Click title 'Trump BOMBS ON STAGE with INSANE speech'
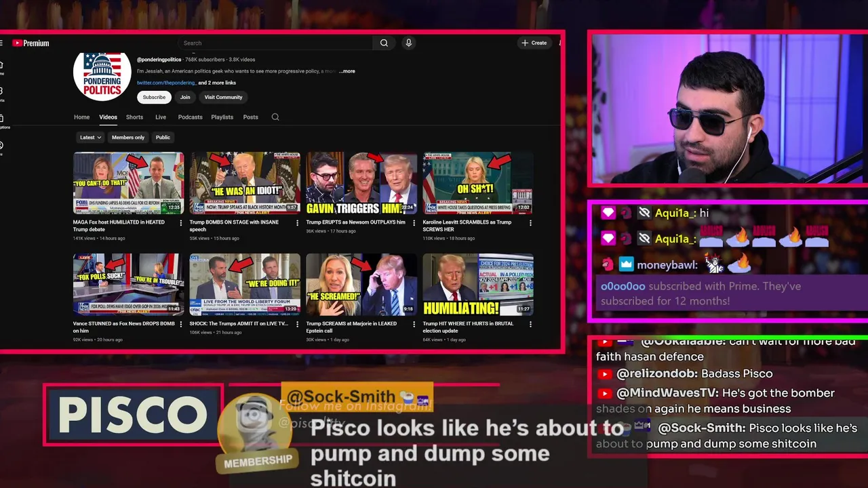This screenshot has width=868, height=488. [x=234, y=225]
